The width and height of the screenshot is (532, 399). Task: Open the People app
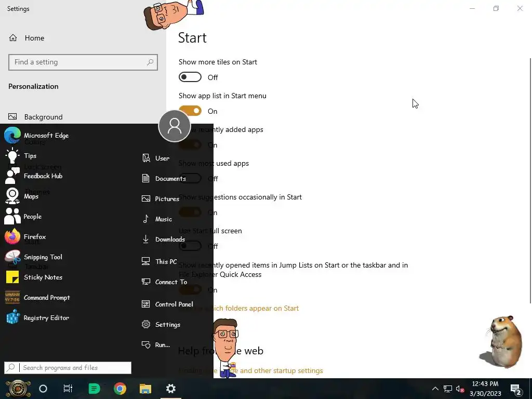coord(23,217)
